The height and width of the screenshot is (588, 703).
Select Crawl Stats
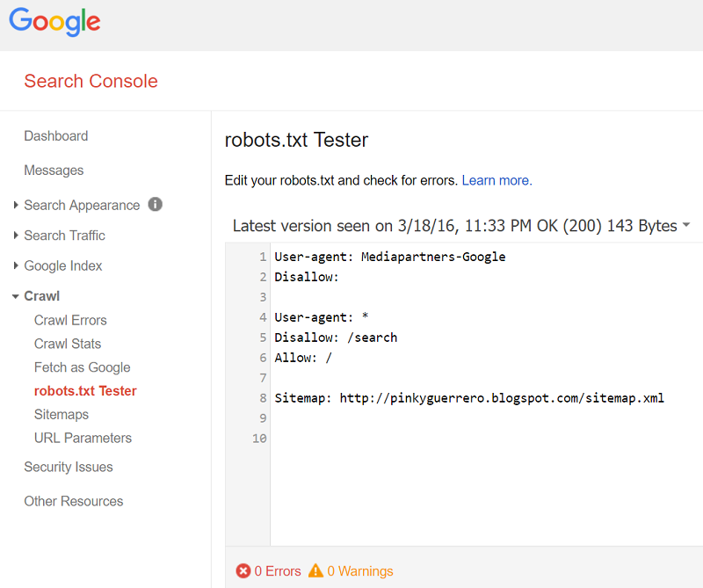[68, 344]
